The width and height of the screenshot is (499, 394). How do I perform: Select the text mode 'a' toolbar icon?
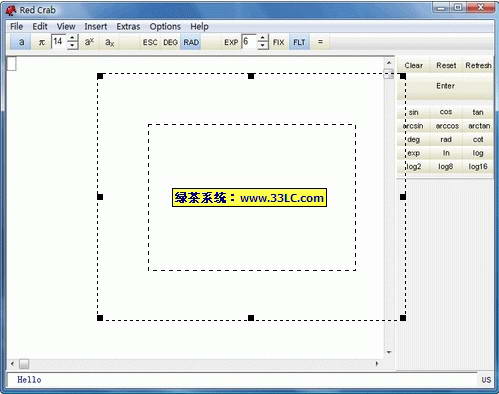tap(21, 42)
